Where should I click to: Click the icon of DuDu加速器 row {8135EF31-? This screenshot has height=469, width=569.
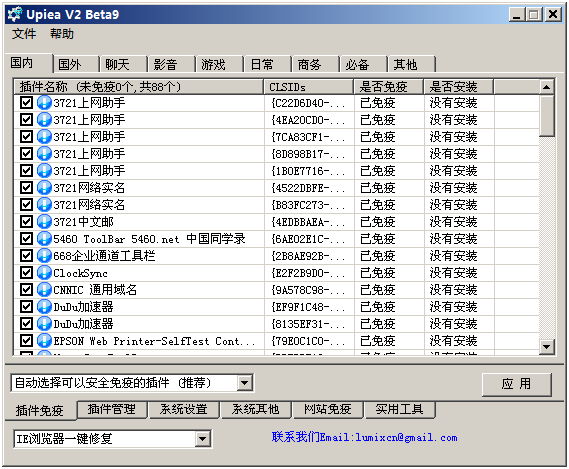click(x=44, y=324)
